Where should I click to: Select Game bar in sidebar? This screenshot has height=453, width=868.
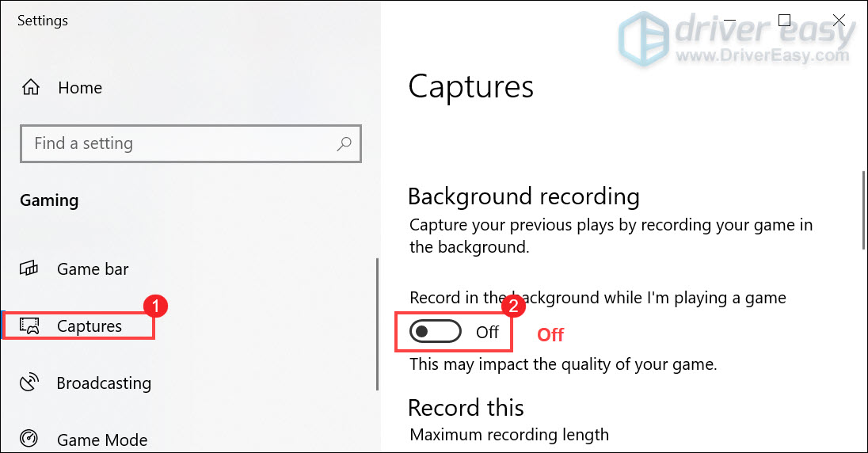point(93,269)
